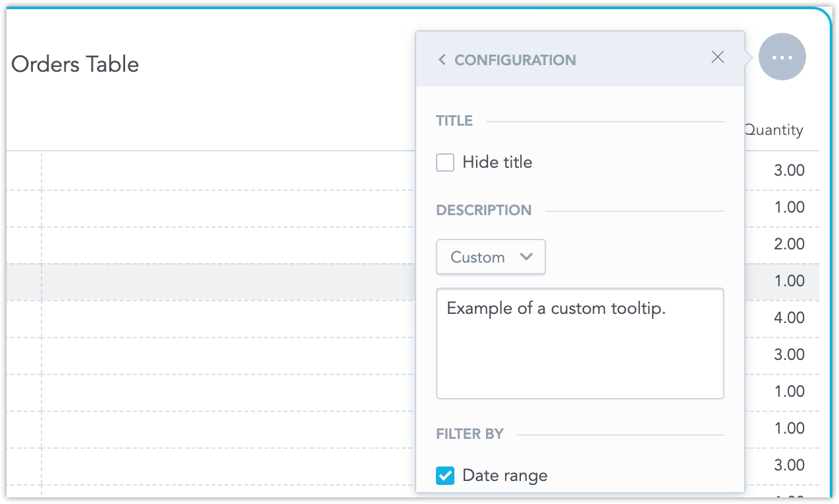Click the Hide title label text
Image resolution: width=839 pixels, height=504 pixels.
pos(497,163)
